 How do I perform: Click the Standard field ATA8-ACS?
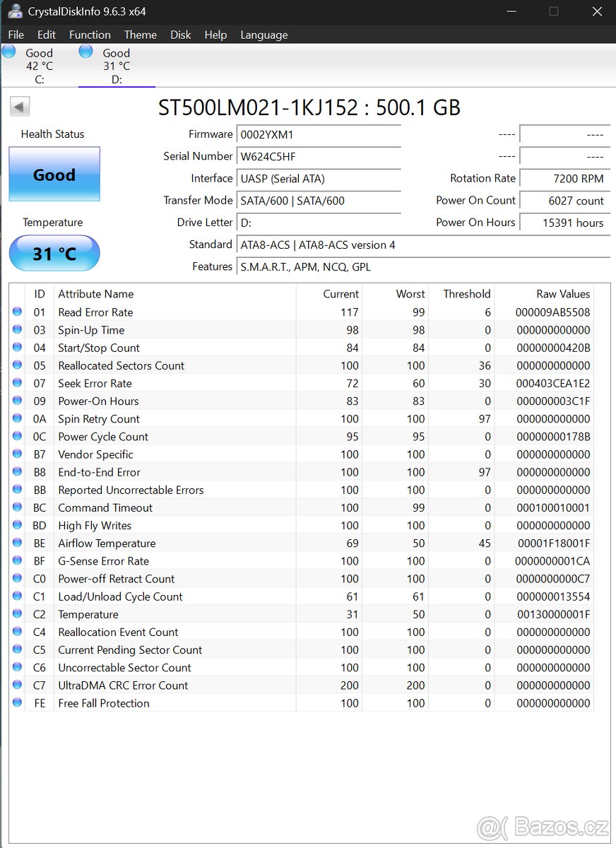point(423,245)
